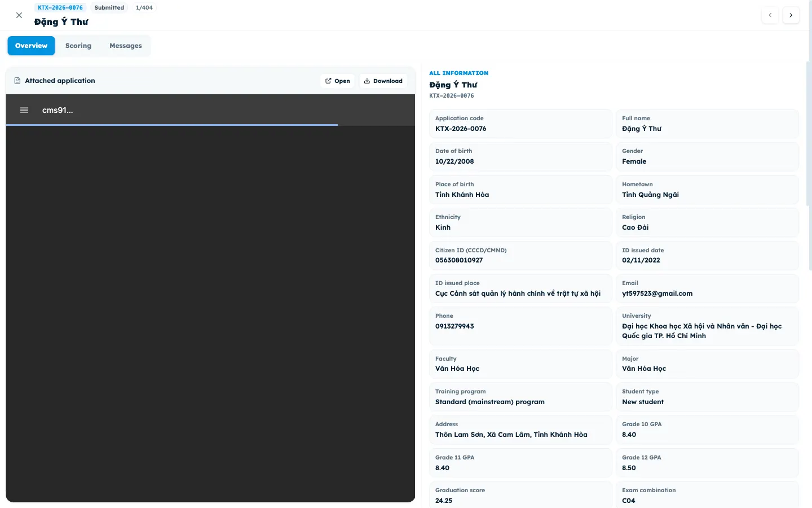Select Standard (mainstream) program value

point(490,402)
